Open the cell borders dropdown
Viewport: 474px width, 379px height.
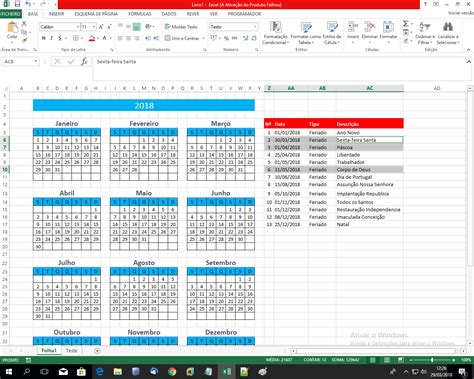82,38
